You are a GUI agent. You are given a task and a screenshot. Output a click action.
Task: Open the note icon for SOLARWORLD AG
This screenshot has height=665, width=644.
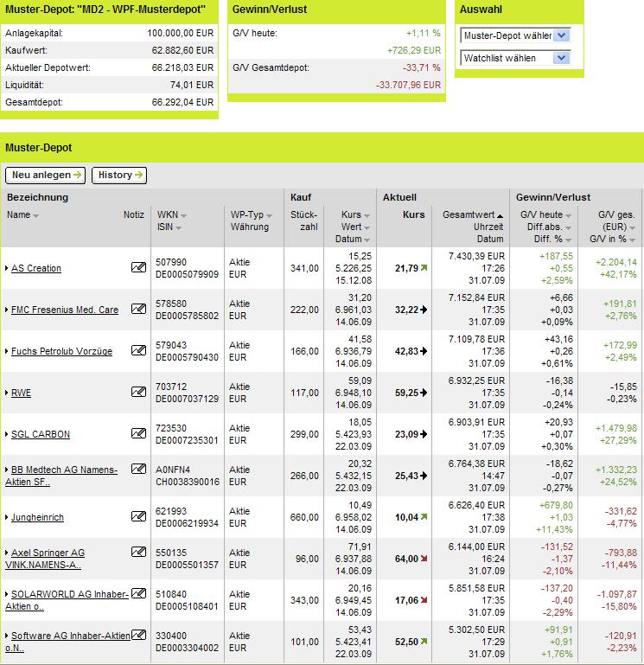pos(138,593)
